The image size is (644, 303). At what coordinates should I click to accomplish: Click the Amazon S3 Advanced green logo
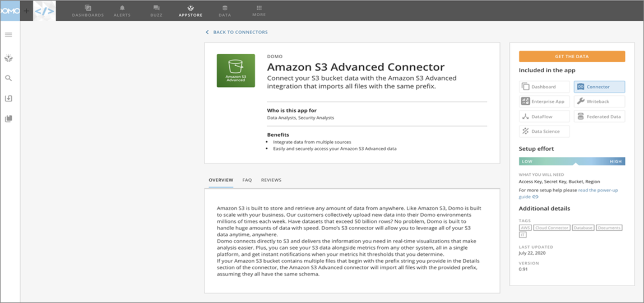pyautogui.click(x=236, y=71)
